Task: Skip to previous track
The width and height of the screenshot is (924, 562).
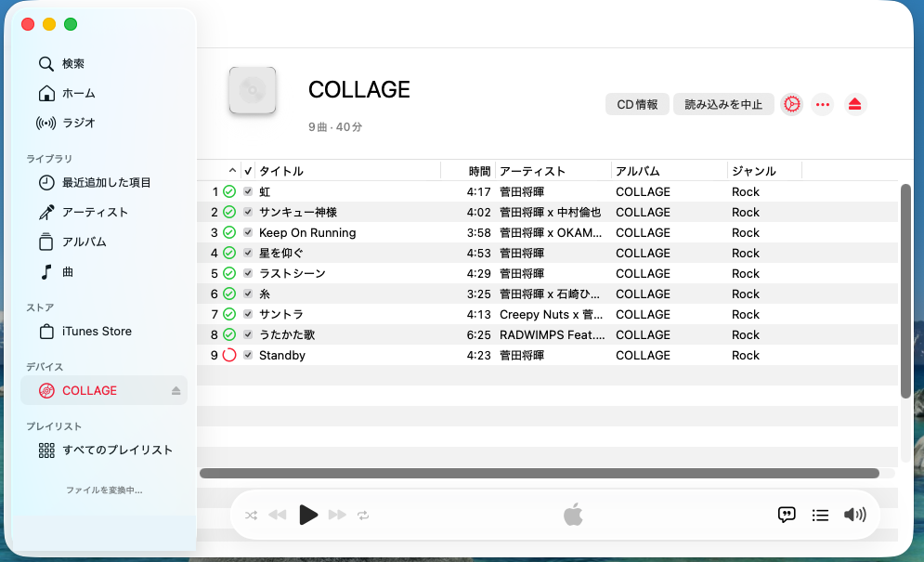Action: pyautogui.click(x=278, y=515)
